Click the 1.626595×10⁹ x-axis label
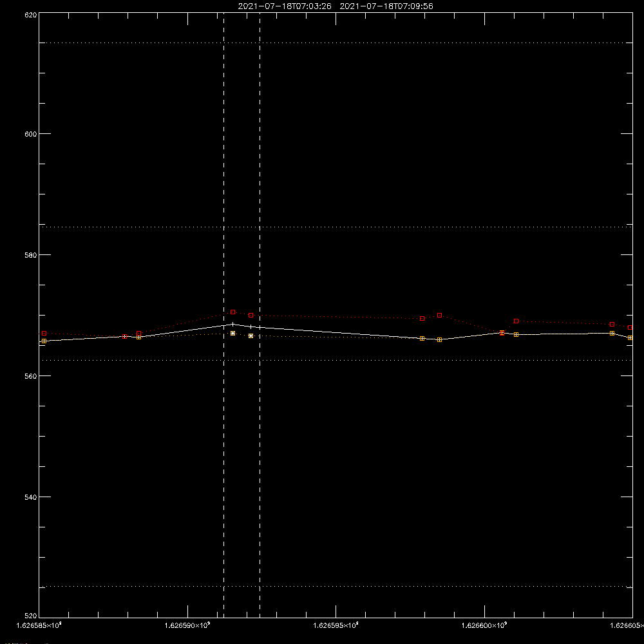Viewport: 644px width, 644px height. (336, 625)
